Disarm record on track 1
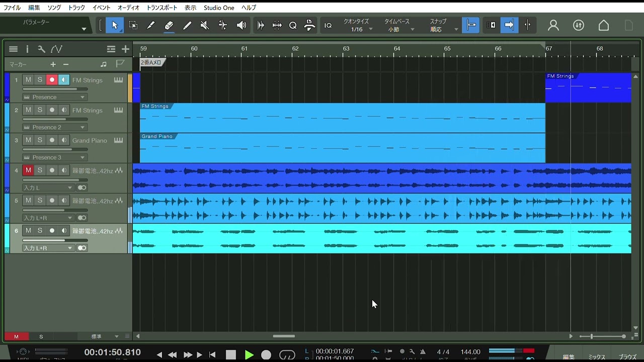Viewport: 644px width, 362px height. tap(52, 80)
